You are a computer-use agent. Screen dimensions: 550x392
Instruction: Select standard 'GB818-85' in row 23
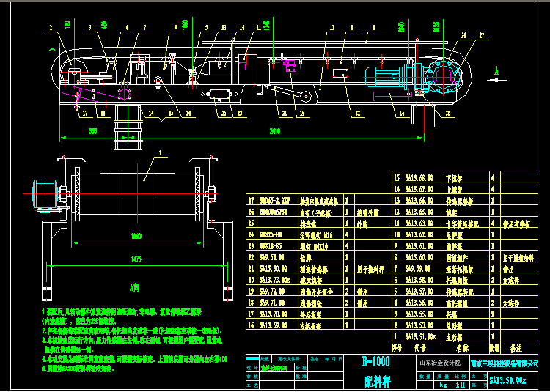click(269, 246)
